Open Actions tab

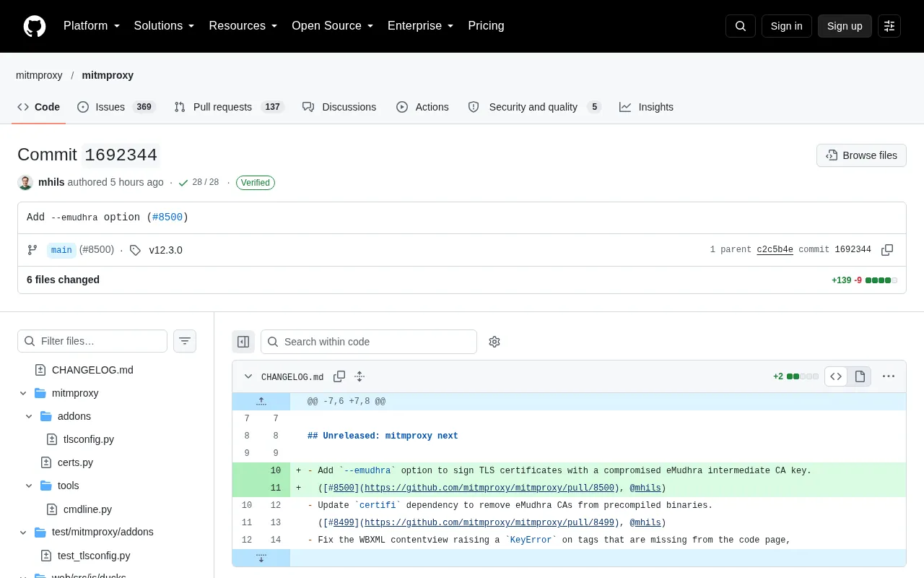[x=422, y=107]
